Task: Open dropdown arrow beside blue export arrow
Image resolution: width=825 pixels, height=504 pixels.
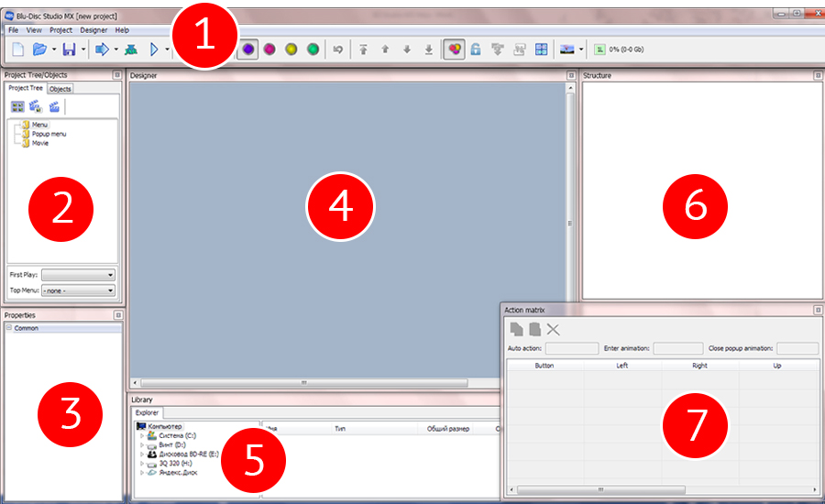Action: [115, 49]
